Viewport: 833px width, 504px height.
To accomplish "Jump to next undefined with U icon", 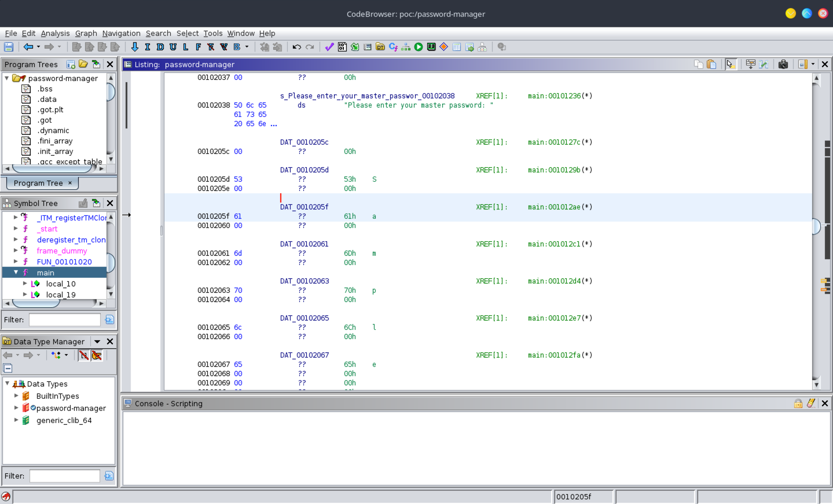I will coord(173,47).
